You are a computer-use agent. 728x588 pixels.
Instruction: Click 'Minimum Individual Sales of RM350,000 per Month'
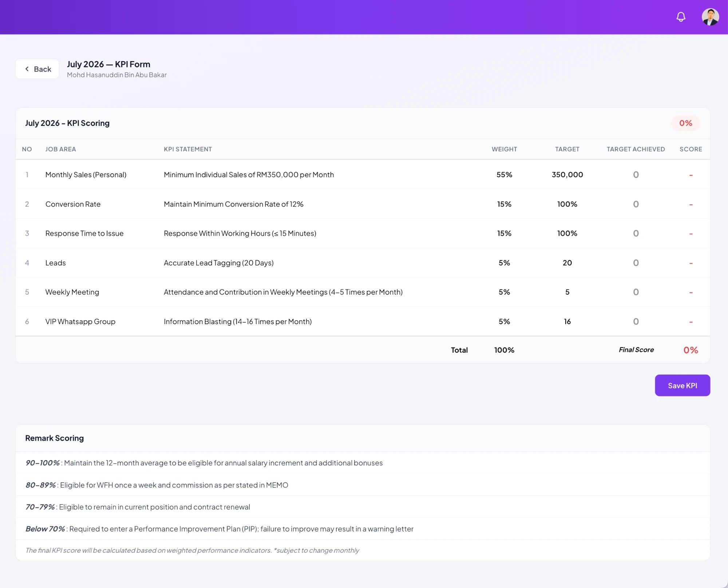pyautogui.click(x=249, y=175)
